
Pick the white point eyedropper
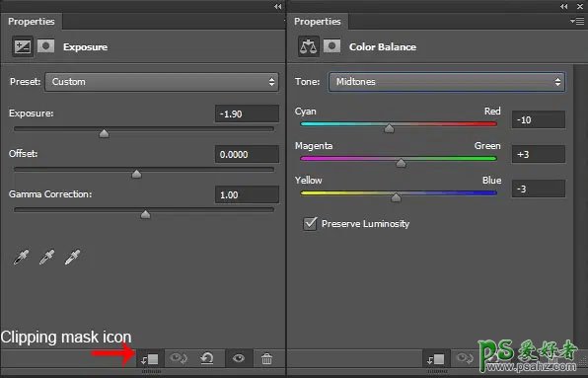click(72, 258)
